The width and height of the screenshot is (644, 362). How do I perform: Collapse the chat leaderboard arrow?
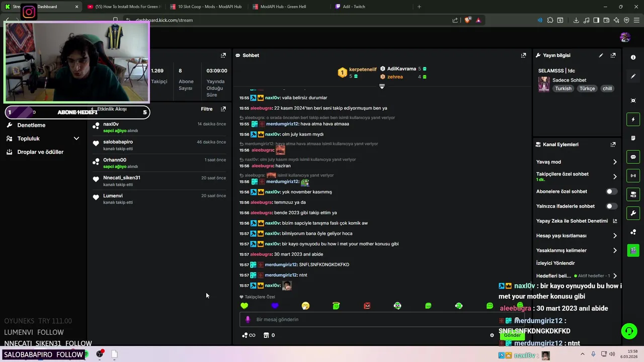click(x=382, y=86)
